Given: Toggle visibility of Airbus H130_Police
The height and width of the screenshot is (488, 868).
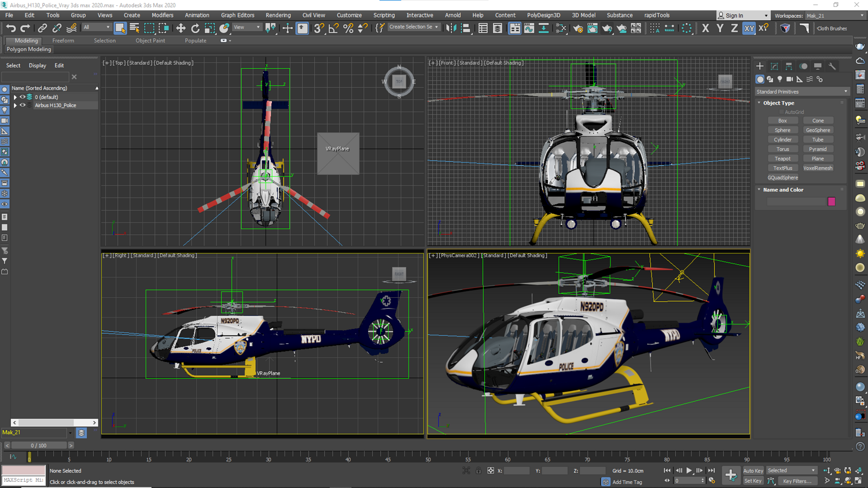Looking at the screenshot, I should click(23, 105).
